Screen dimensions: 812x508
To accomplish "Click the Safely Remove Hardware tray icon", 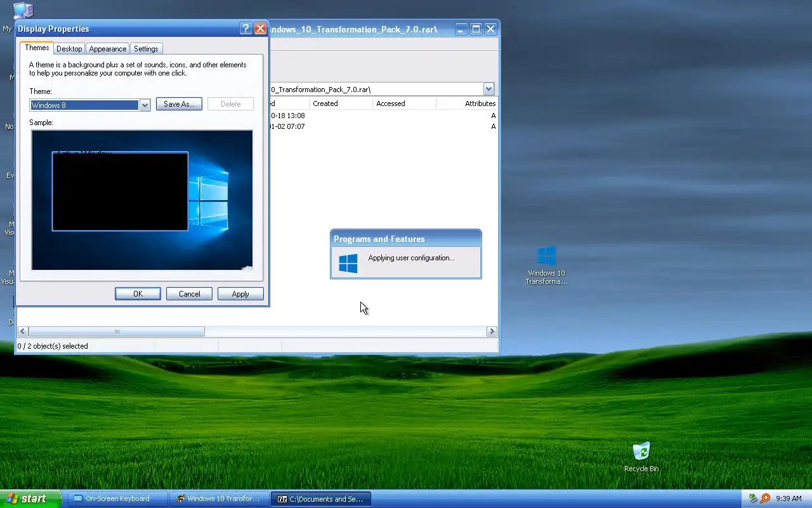I will [x=754, y=498].
